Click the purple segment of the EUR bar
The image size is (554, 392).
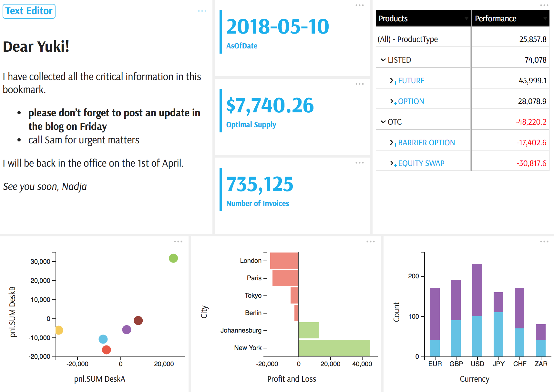435,314
